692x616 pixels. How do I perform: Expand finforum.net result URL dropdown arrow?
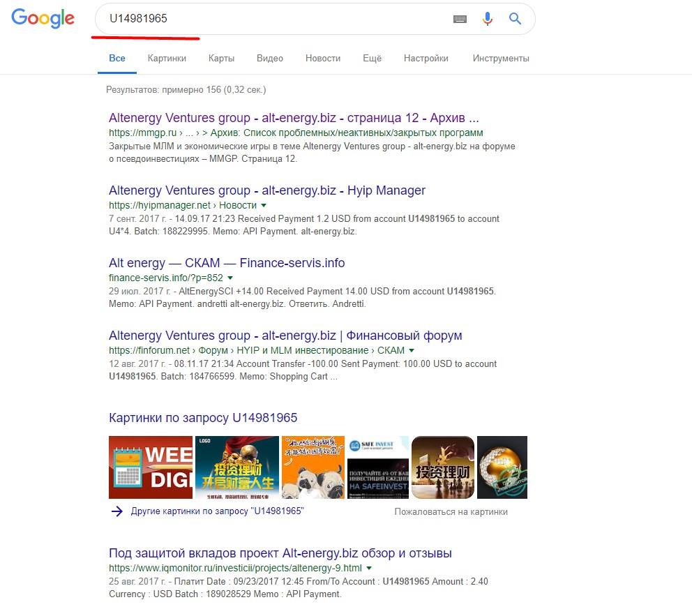[412, 350]
